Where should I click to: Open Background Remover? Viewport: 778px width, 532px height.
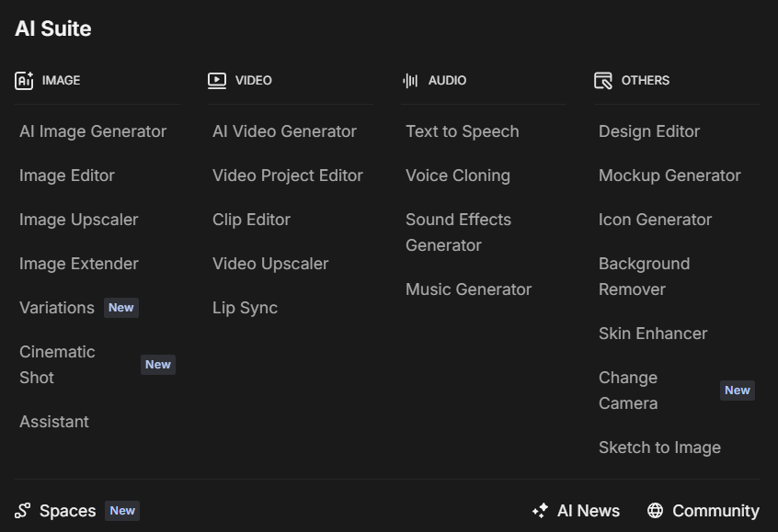point(644,277)
